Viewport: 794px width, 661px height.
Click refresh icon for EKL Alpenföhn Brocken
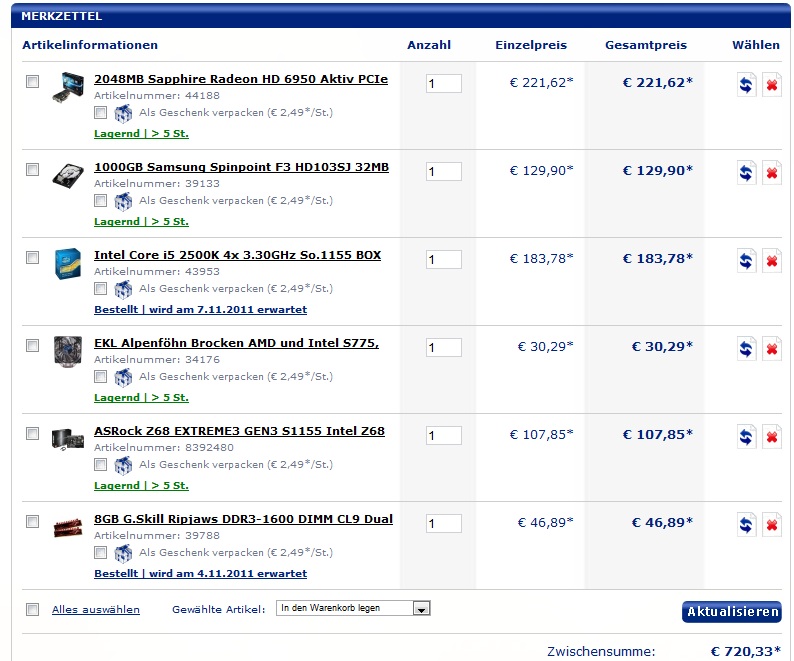(746, 349)
